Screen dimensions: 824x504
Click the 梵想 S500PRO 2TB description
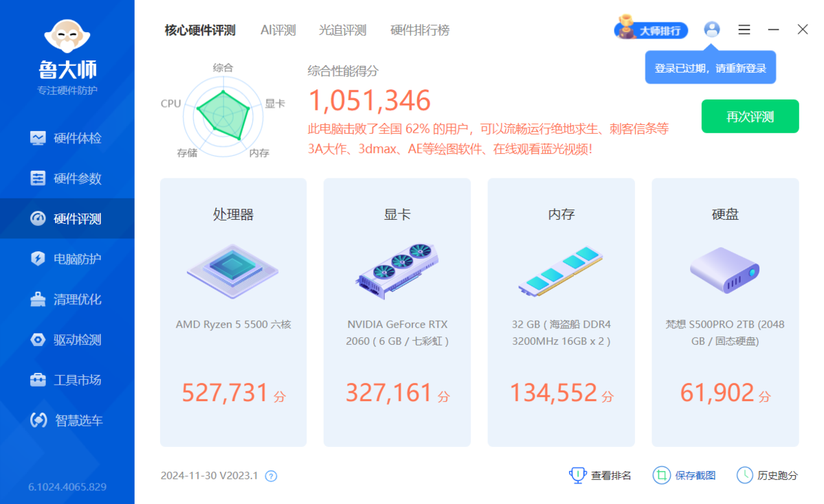coord(725,333)
